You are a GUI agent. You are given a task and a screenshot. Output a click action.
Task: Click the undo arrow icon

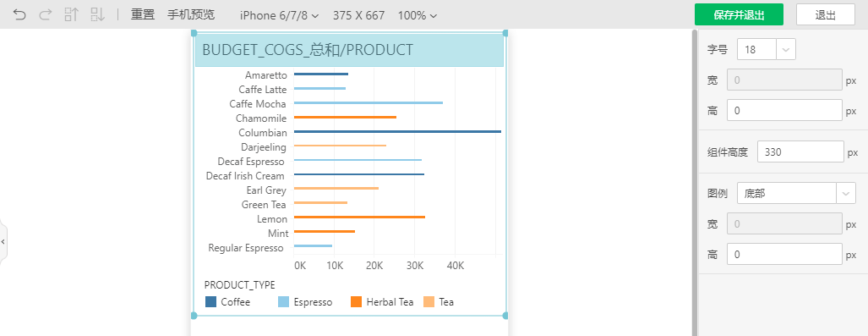click(19, 15)
